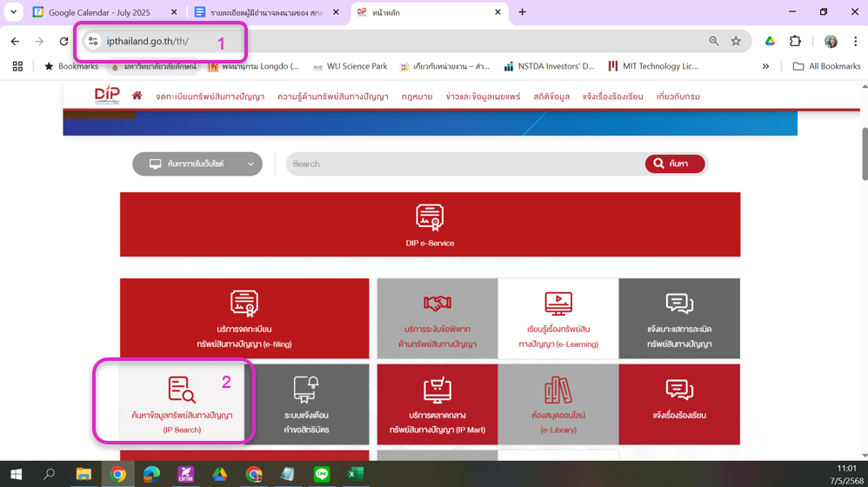Open the กฎหมาย menu item
868x487 pixels.
pos(417,97)
